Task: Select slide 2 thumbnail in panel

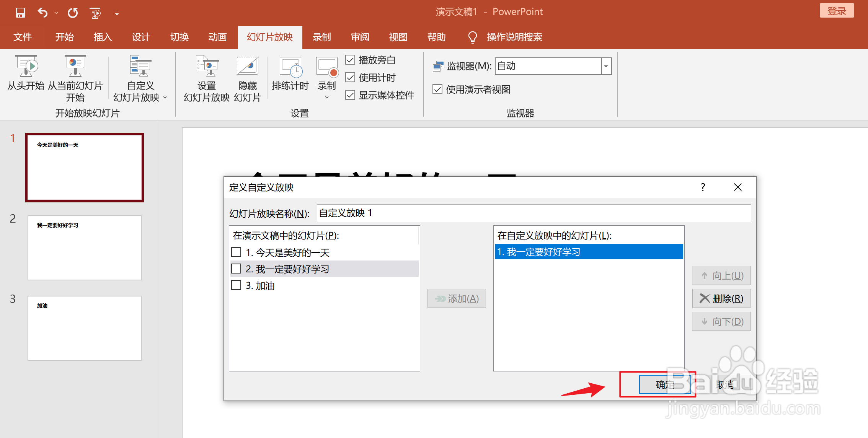Action: pyautogui.click(x=85, y=247)
